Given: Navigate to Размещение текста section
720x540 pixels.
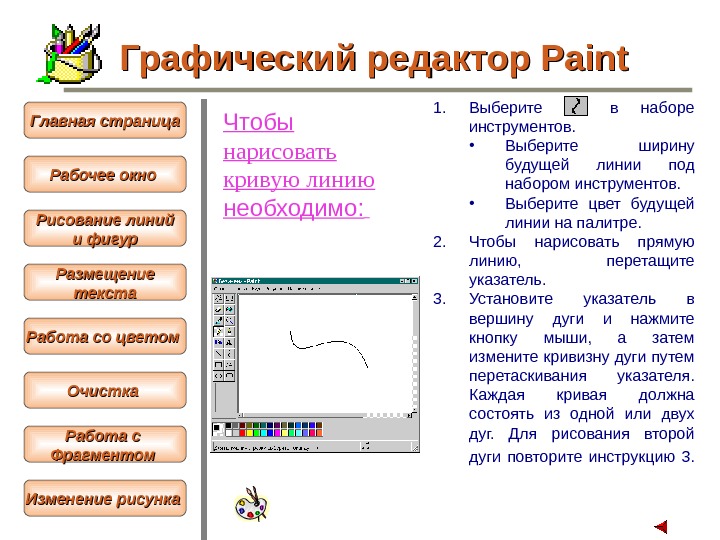Looking at the screenshot, I should pos(105,282).
